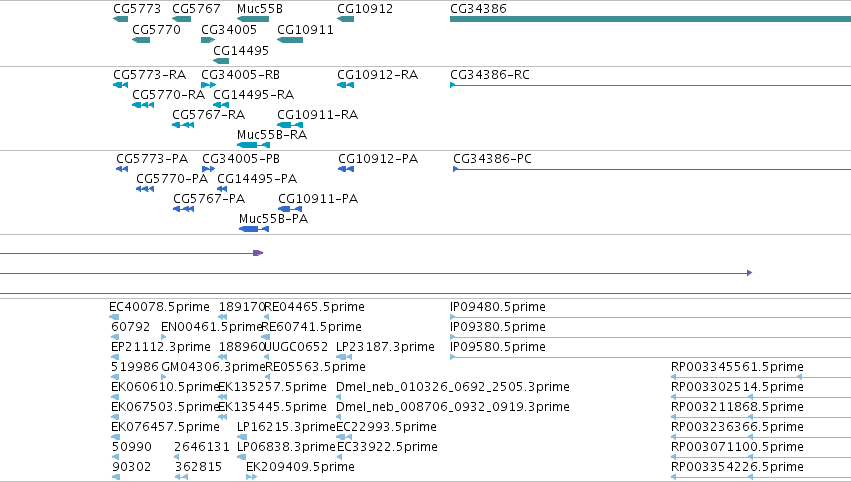Select the CG5773 gene label

[x=137, y=9]
